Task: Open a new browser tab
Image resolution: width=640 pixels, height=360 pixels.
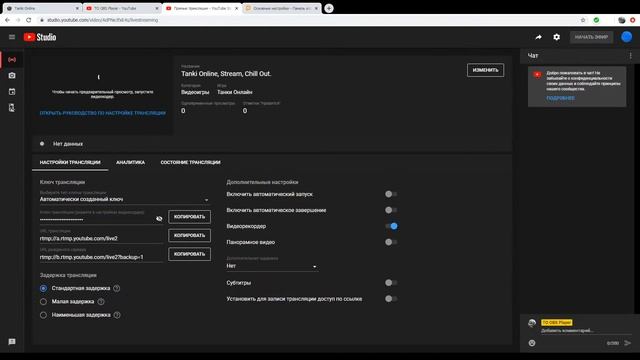Action: [x=329, y=8]
